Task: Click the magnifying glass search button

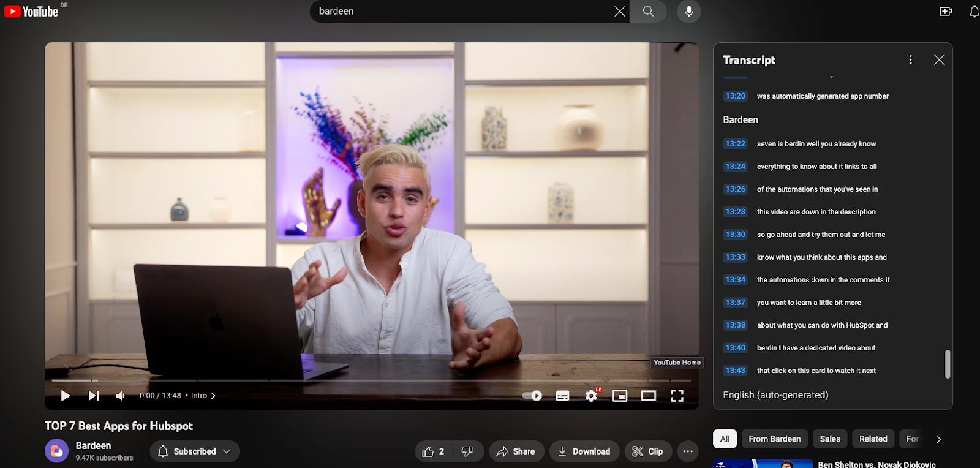Action: click(x=649, y=11)
